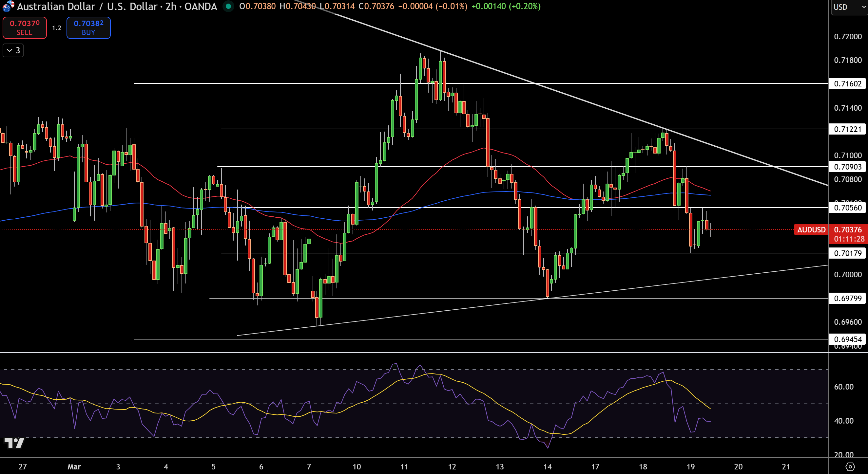Click the red AUDUSD current price label

[x=811, y=229]
